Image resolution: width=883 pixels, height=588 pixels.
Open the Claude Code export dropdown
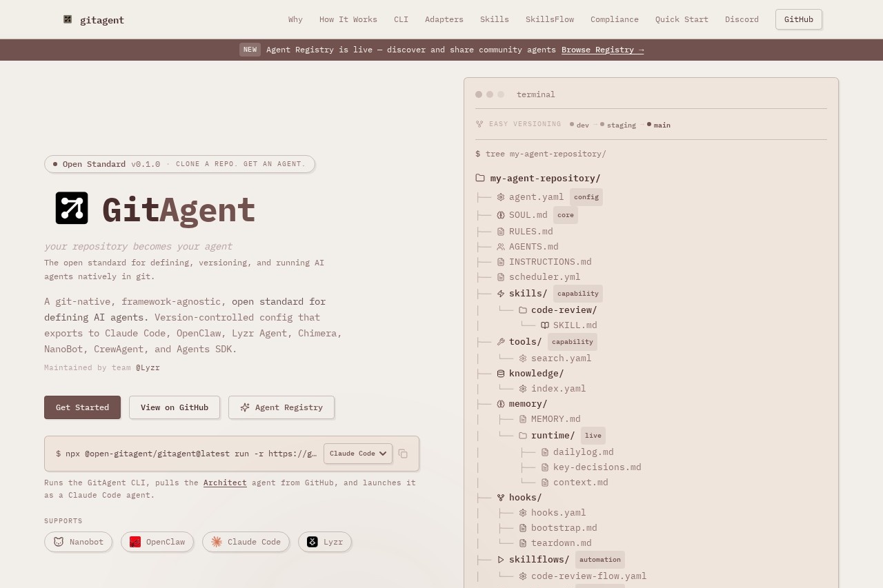click(357, 454)
